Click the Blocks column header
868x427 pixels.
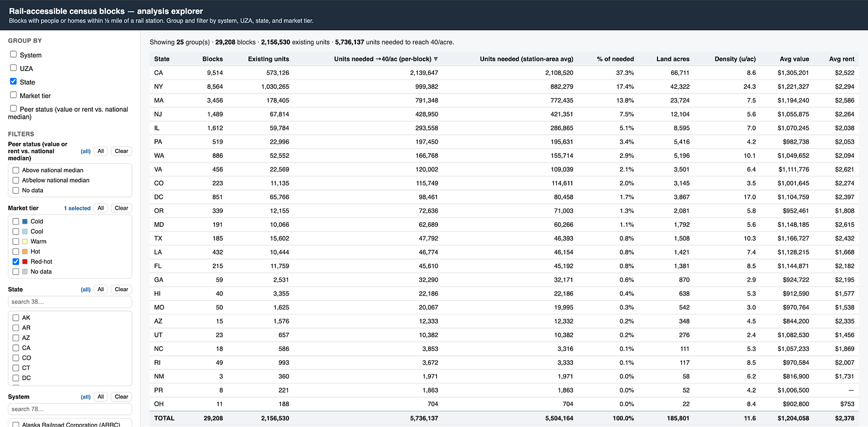pos(212,59)
